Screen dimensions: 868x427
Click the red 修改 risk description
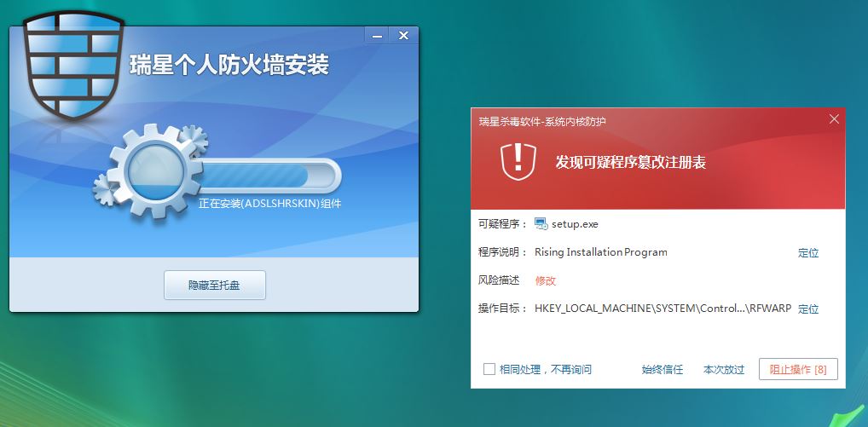[545, 281]
